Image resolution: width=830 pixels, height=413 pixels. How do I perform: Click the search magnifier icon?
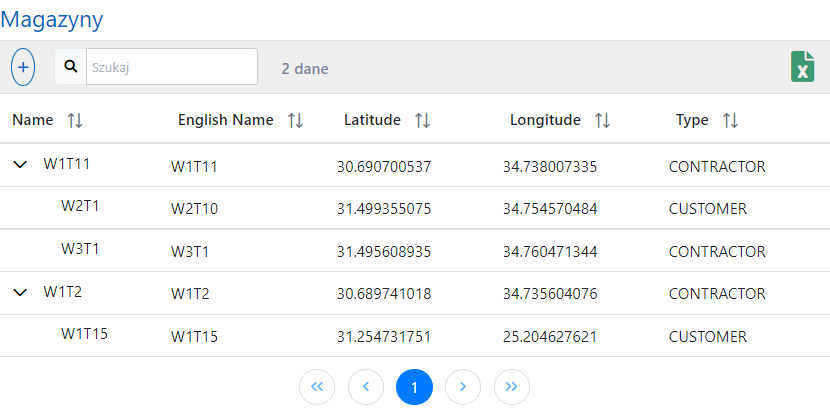click(x=71, y=67)
